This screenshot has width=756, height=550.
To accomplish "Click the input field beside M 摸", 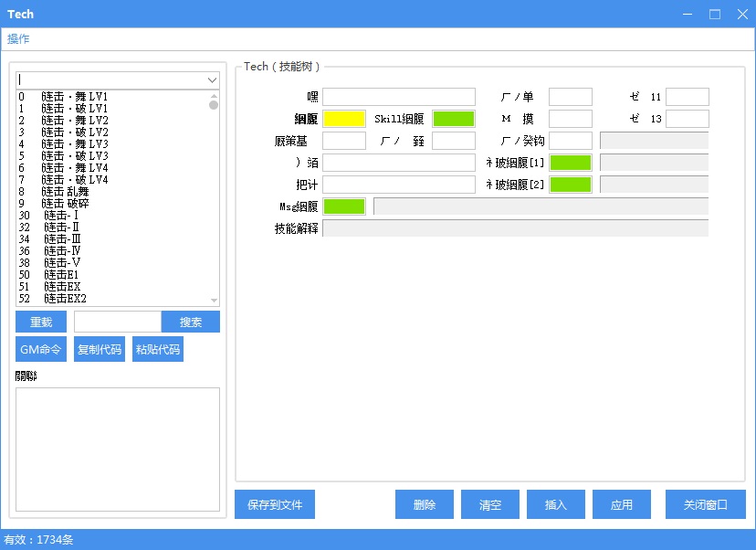I will (x=571, y=119).
